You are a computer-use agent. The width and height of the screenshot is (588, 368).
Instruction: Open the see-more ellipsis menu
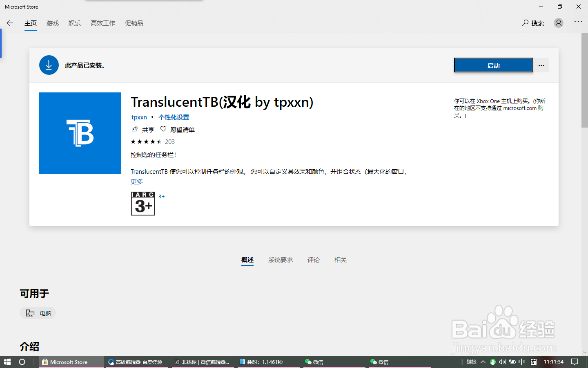click(578, 22)
